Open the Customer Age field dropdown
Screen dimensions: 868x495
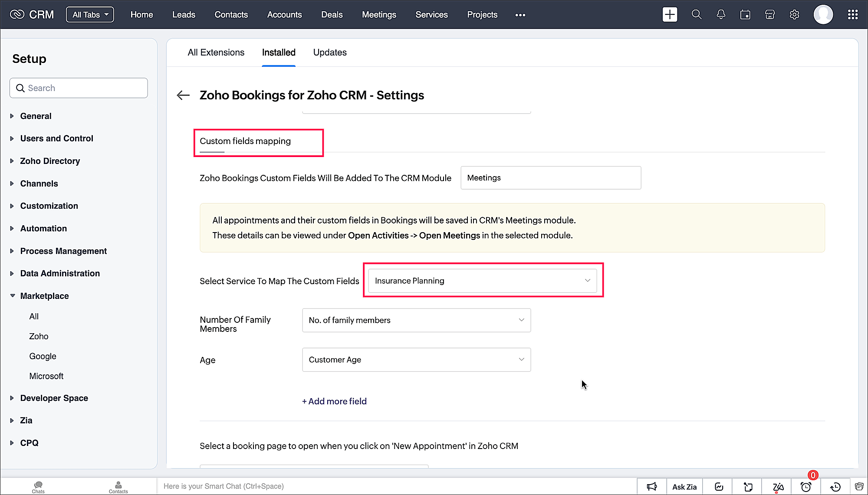click(416, 360)
